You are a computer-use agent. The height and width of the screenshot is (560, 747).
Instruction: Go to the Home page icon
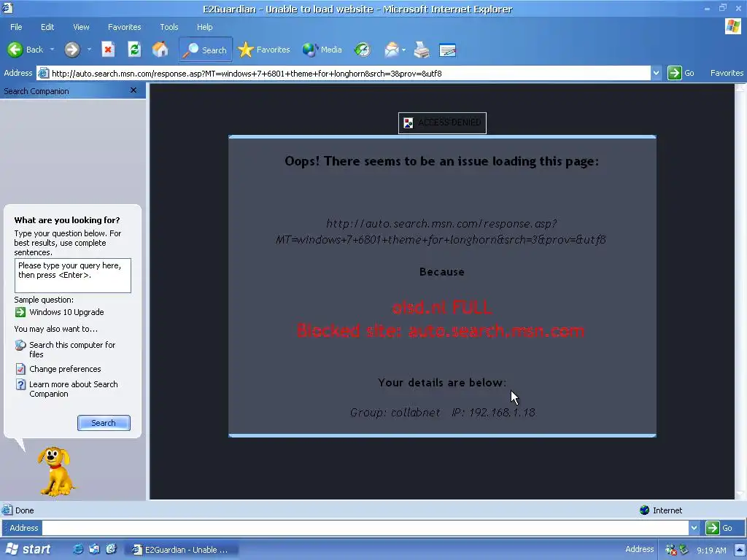click(160, 50)
